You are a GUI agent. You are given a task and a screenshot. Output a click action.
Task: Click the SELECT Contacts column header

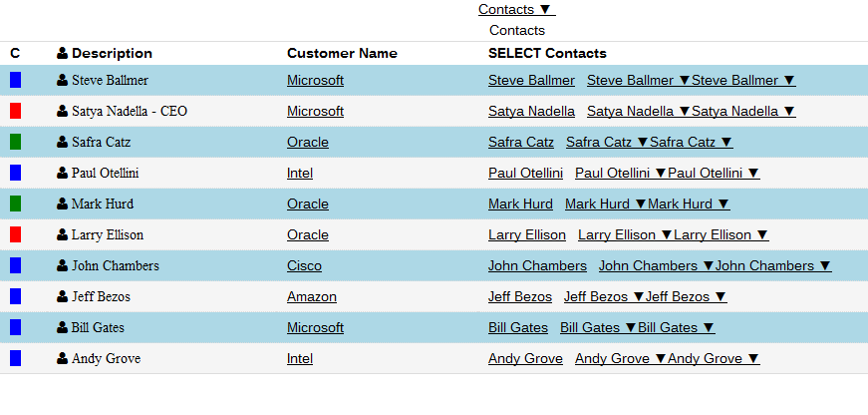click(547, 53)
